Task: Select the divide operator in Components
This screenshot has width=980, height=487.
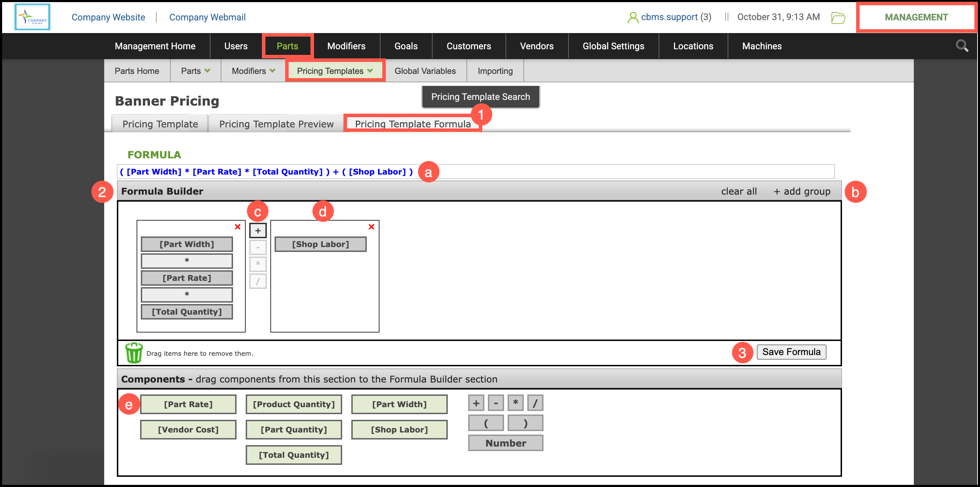Action: click(x=535, y=403)
